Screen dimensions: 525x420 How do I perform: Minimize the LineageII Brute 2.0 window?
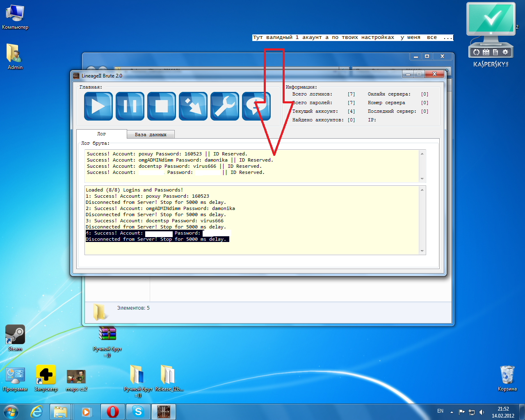point(408,74)
